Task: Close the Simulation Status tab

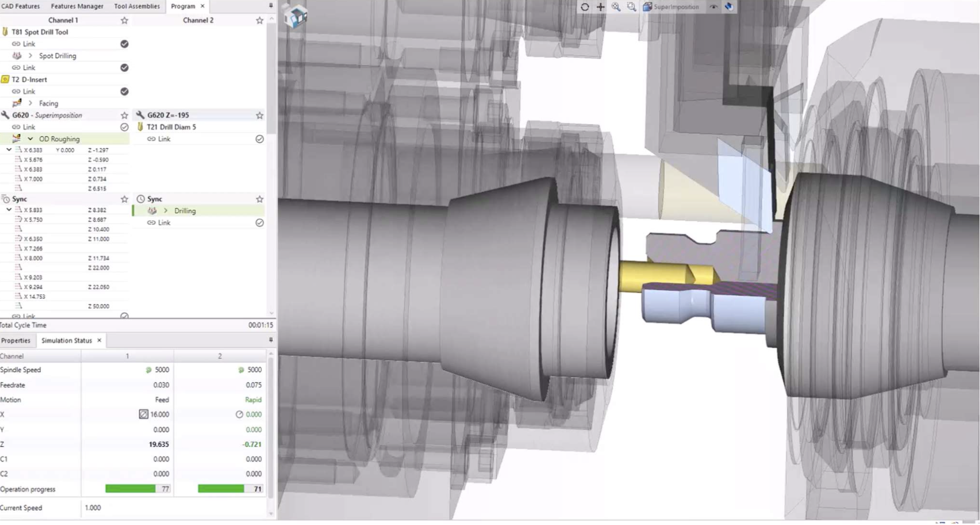Action: pyautogui.click(x=99, y=340)
